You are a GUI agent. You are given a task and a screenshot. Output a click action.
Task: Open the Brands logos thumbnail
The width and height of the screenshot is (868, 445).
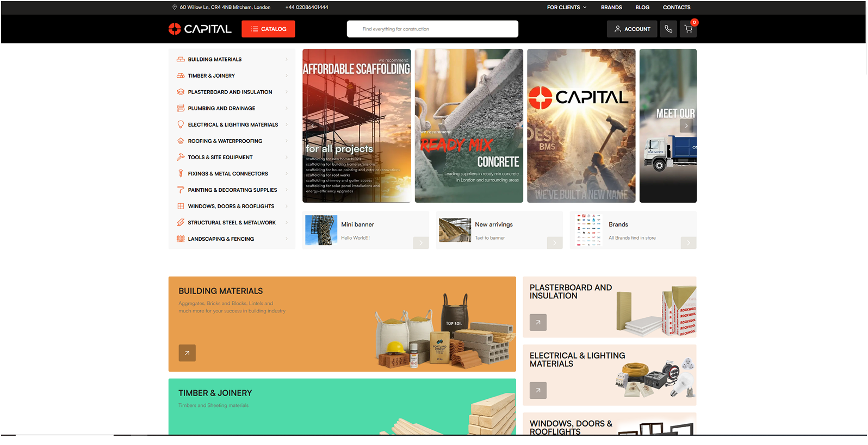pyautogui.click(x=589, y=230)
